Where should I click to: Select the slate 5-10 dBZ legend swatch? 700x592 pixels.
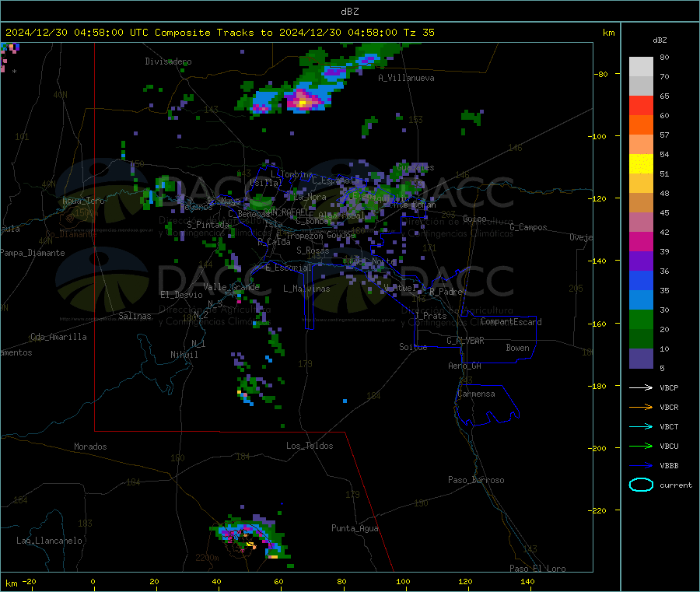coord(641,359)
